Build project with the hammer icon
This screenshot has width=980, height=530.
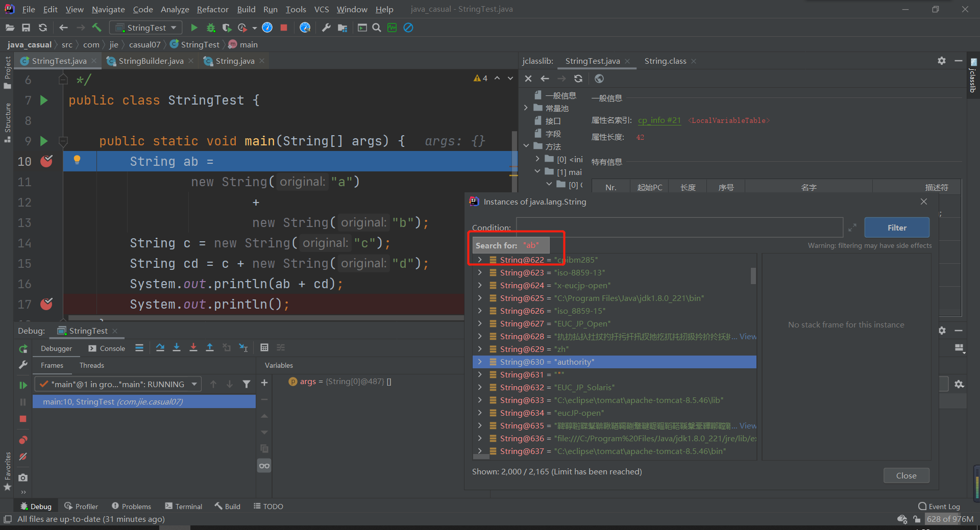(x=96, y=28)
